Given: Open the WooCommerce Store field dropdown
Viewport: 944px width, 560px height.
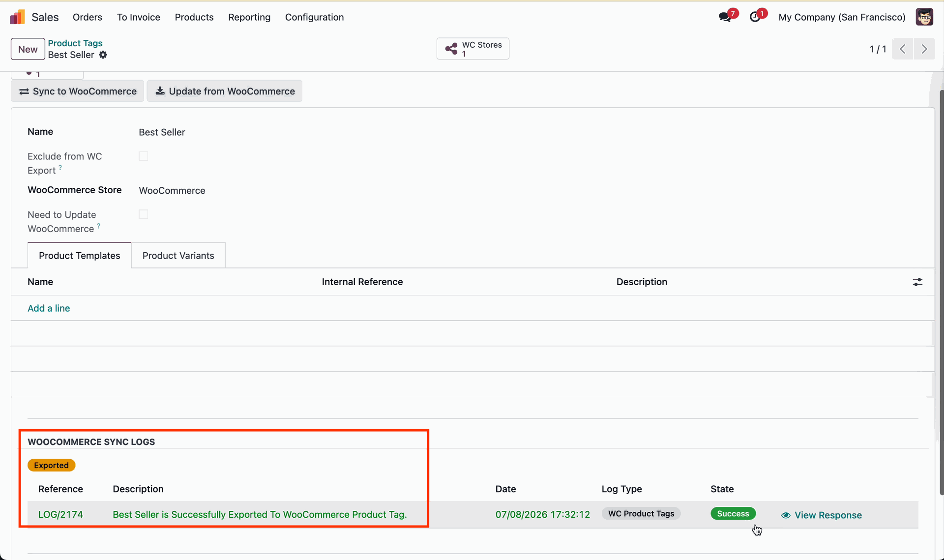Looking at the screenshot, I should [172, 191].
